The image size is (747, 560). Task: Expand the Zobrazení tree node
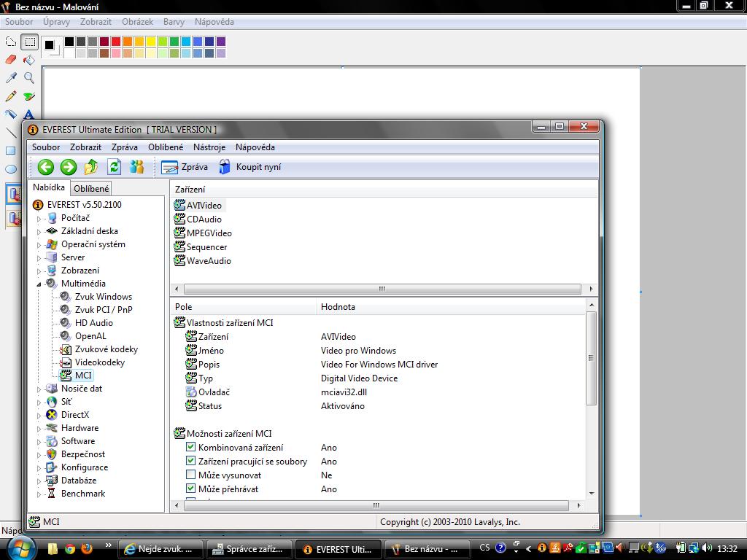point(39,271)
